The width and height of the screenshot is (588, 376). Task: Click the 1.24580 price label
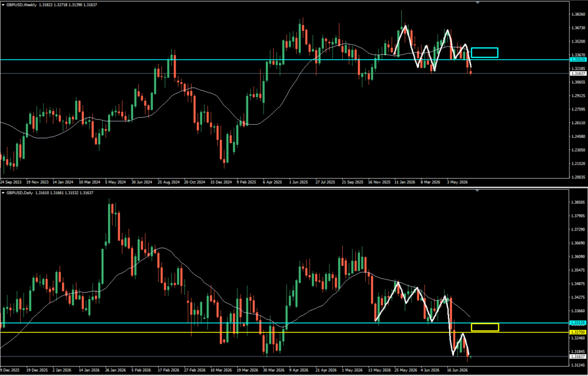point(578,136)
